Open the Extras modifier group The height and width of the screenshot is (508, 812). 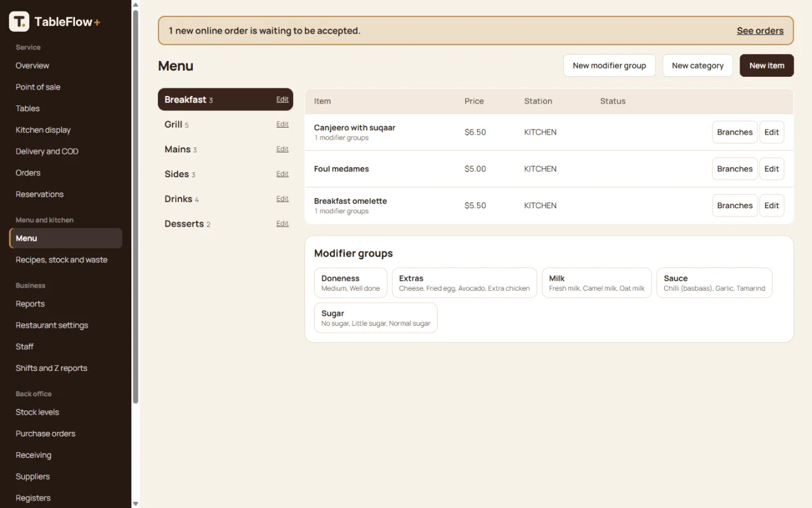(464, 283)
